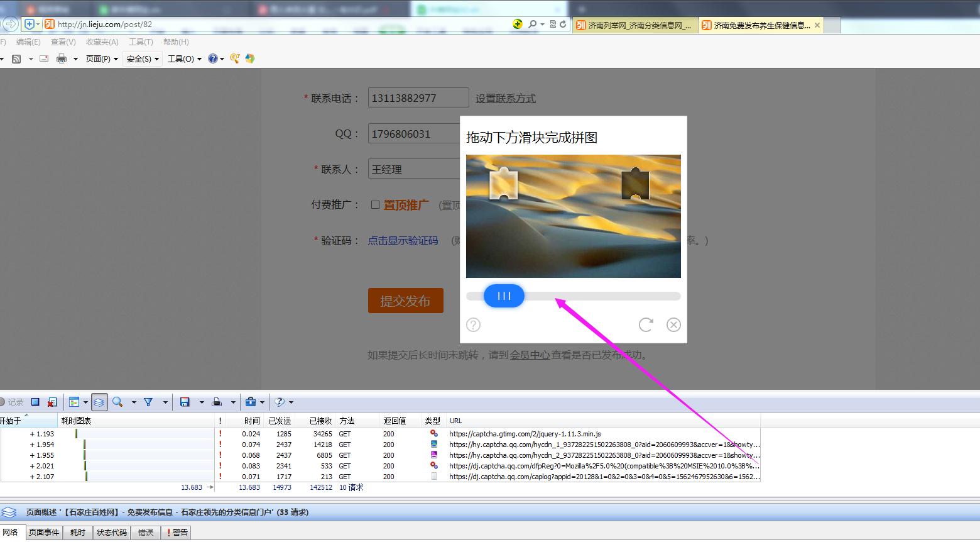980x542 pixels.
Task: Click the filter funnel icon in the network toolbar
Action: click(148, 402)
